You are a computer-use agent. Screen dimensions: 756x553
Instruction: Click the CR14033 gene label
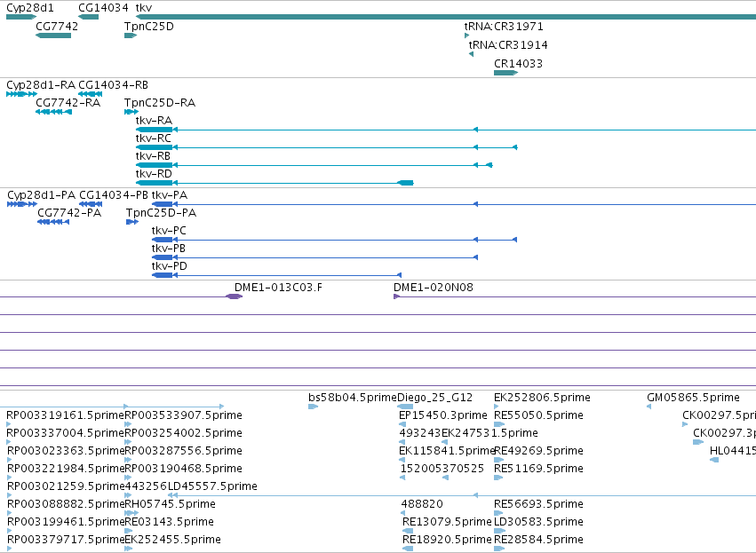(x=518, y=64)
